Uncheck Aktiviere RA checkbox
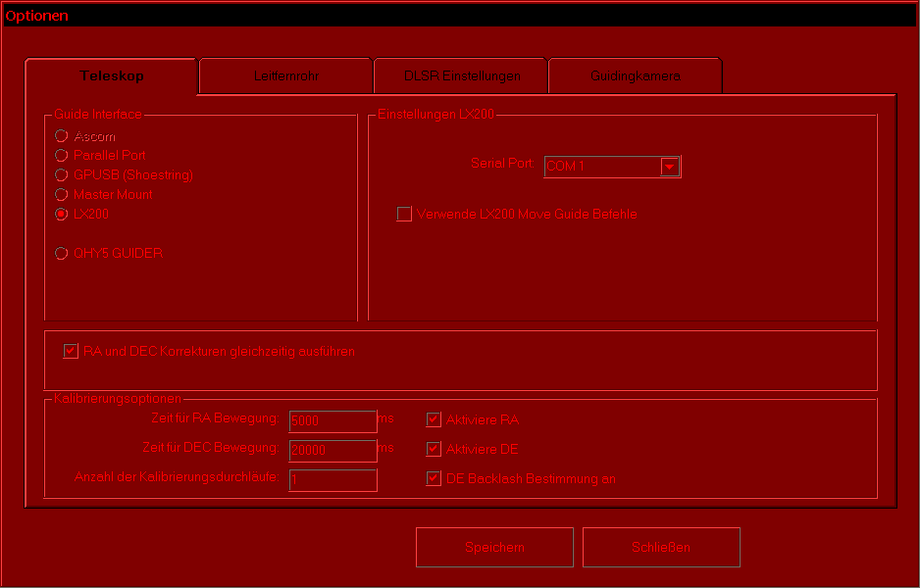 coord(434,419)
